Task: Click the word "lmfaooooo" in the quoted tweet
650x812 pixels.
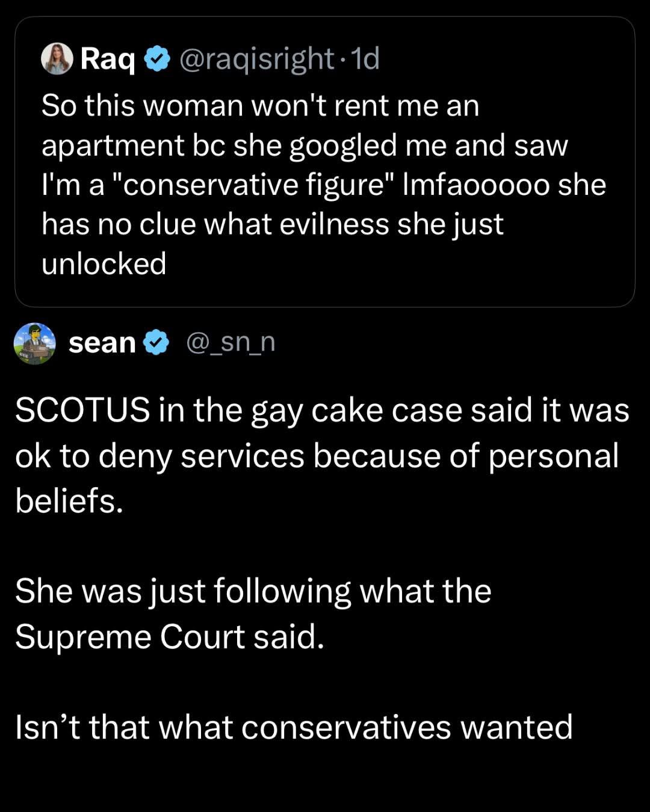Action: click(x=475, y=185)
